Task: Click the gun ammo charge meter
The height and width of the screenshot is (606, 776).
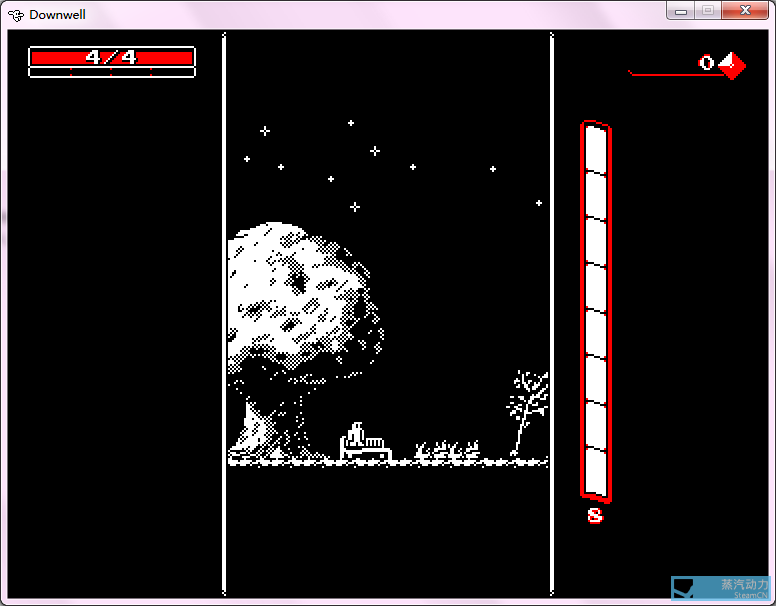Action: 596,311
